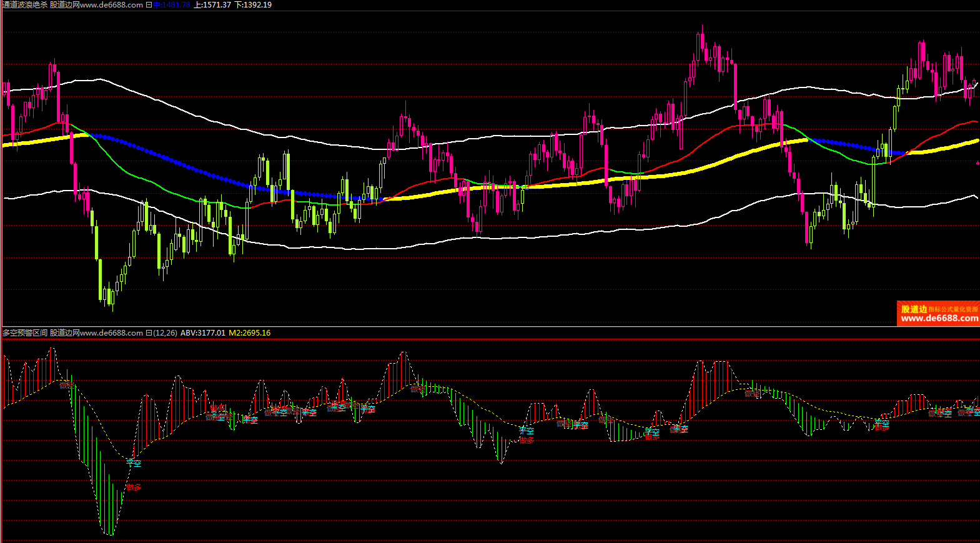The image size is (980, 543).
Task: Click the 下:1392.19 lower band value
Action: (x=253, y=4)
